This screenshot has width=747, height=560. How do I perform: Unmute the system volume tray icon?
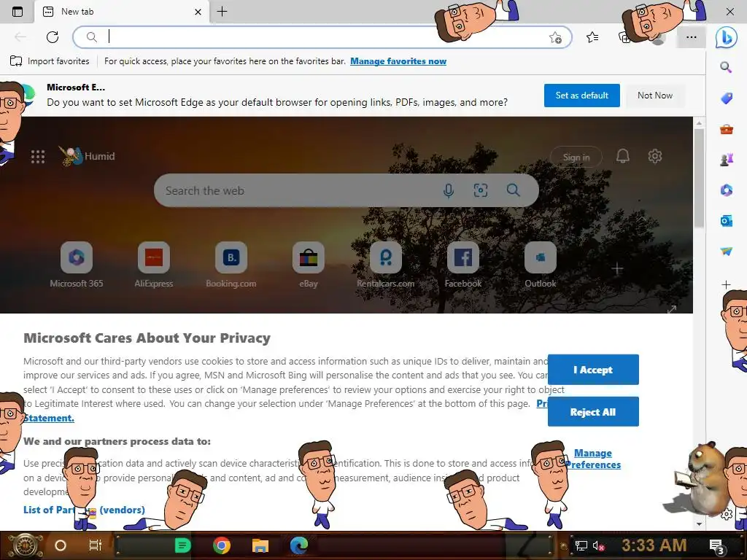point(598,545)
